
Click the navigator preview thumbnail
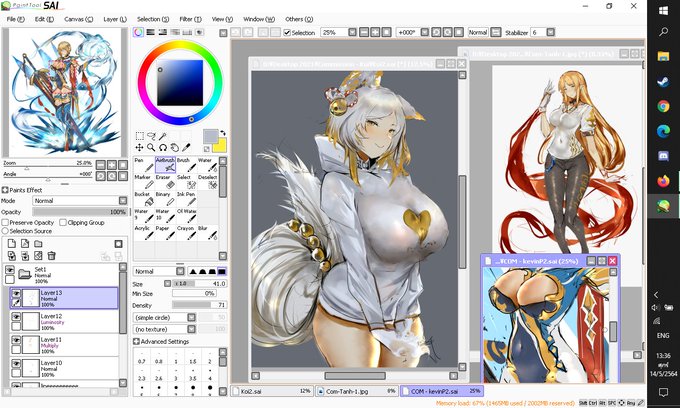pos(65,92)
